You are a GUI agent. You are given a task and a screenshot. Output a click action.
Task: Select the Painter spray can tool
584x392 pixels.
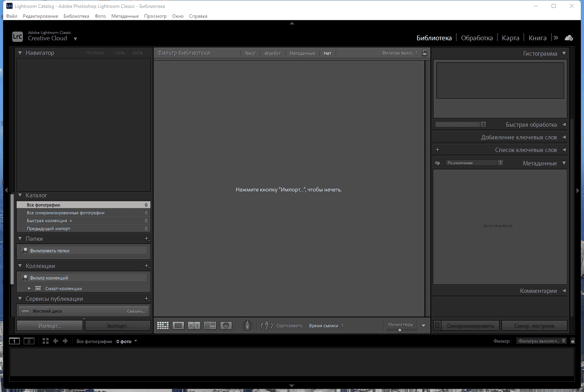tap(247, 325)
